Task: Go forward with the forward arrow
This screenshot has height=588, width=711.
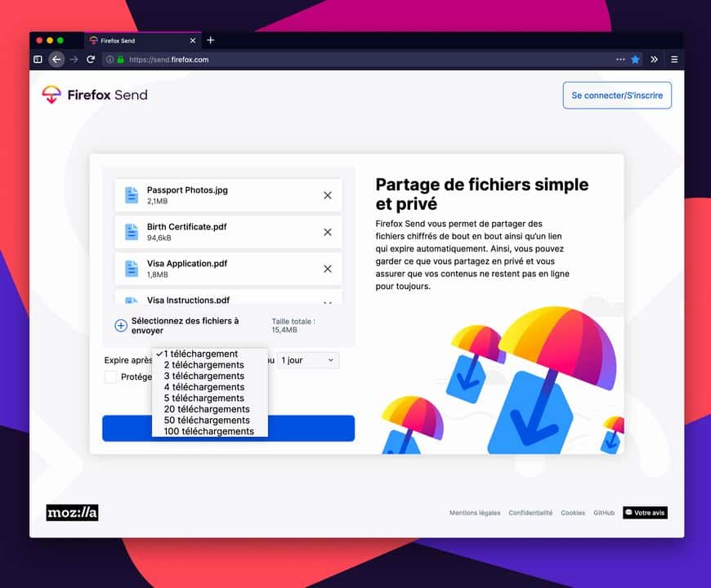Action: [74, 60]
